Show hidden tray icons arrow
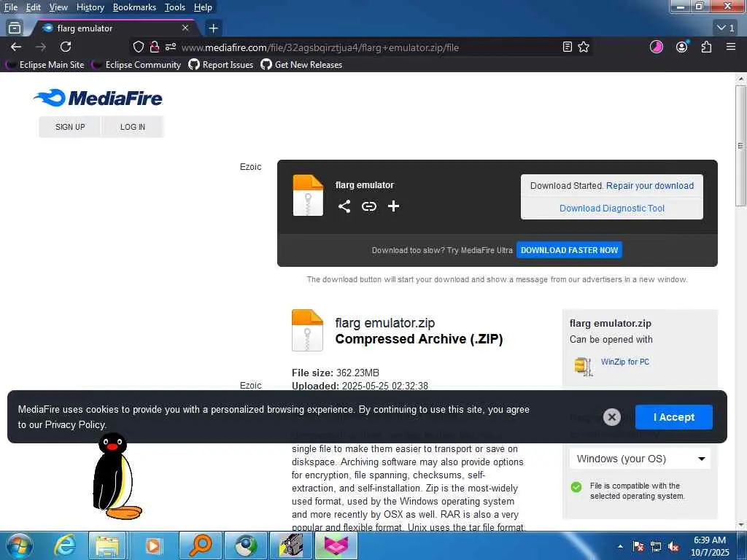Image resolution: width=747 pixels, height=560 pixels. pyautogui.click(x=620, y=546)
